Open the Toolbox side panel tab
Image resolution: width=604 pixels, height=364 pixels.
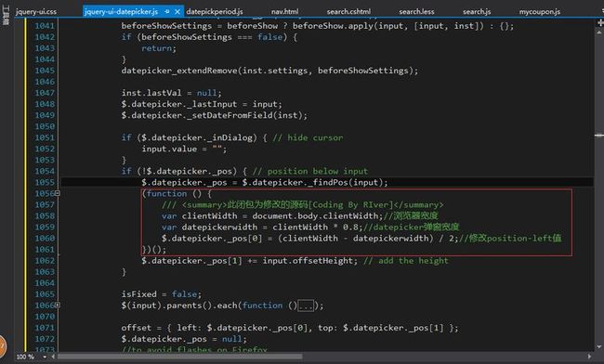click(6, 16)
